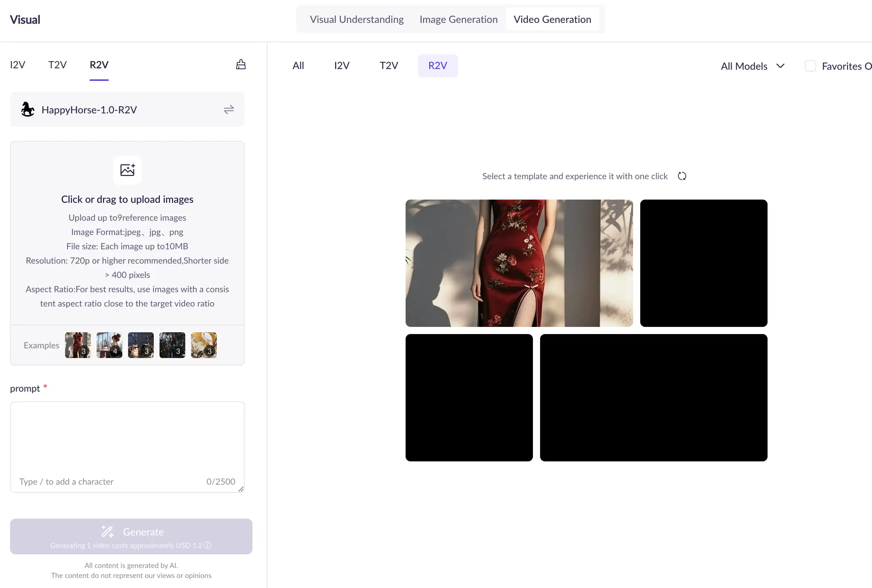Choose the fourth dark armored example thumbnail
The width and height of the screenshot is (872, 588).
(172, 345)
